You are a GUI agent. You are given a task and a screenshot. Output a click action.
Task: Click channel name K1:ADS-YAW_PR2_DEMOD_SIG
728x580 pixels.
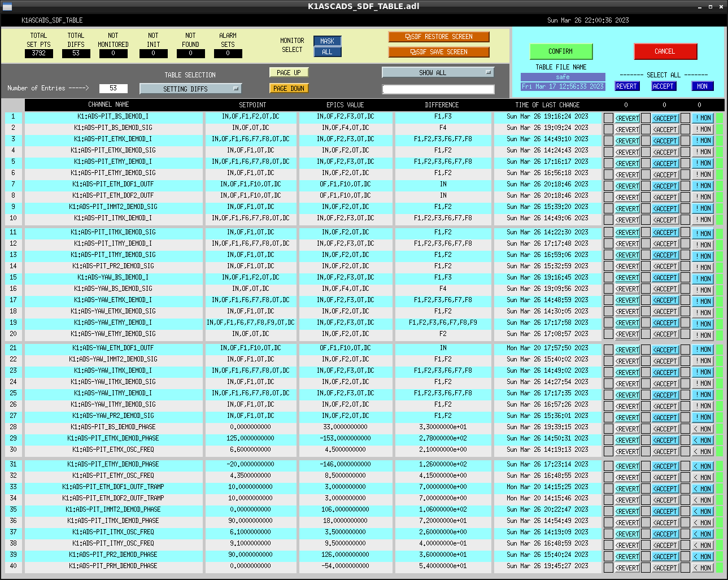113,416
